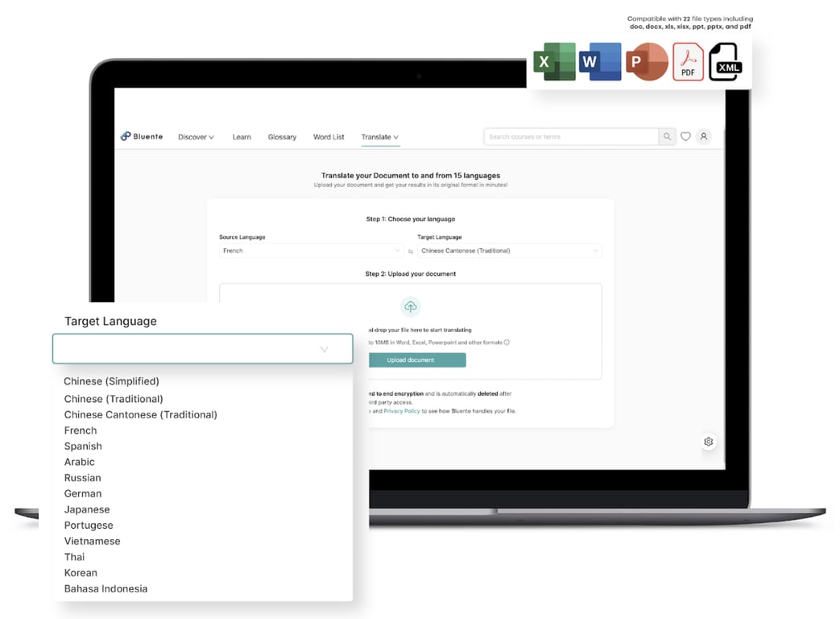Expand the Discover dropdown menu
The height and width of the screenshot is (619, 840).
point(196,136)
